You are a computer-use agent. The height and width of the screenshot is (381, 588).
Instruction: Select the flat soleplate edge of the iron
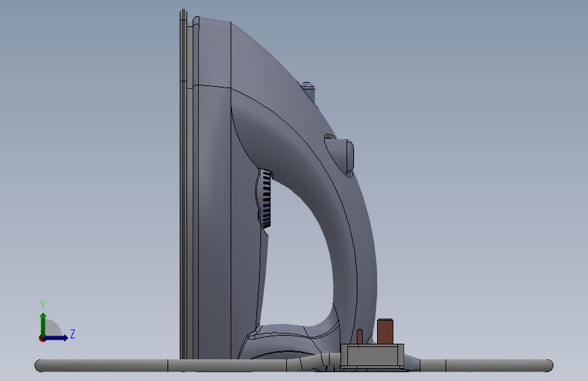click(183, 184)
